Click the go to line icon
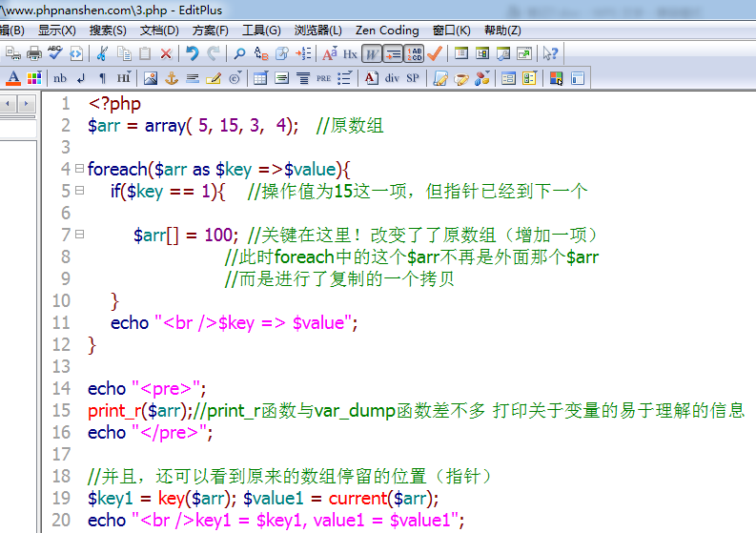756x533 pixels. click(x=303, y=53)
